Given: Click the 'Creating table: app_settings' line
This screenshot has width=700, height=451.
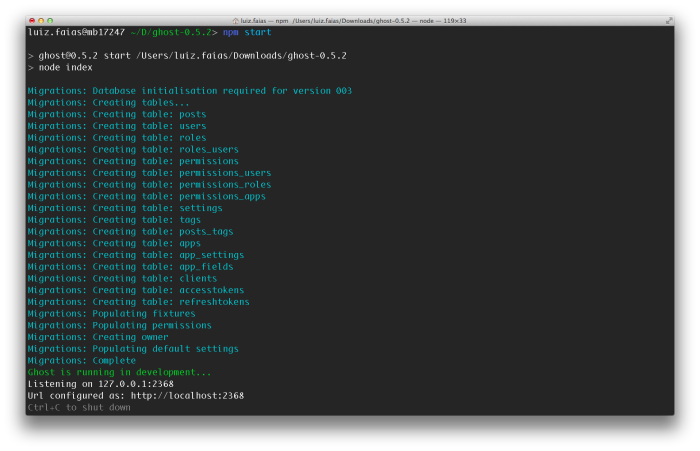Looking at the screenshot, I should point(136,255).
